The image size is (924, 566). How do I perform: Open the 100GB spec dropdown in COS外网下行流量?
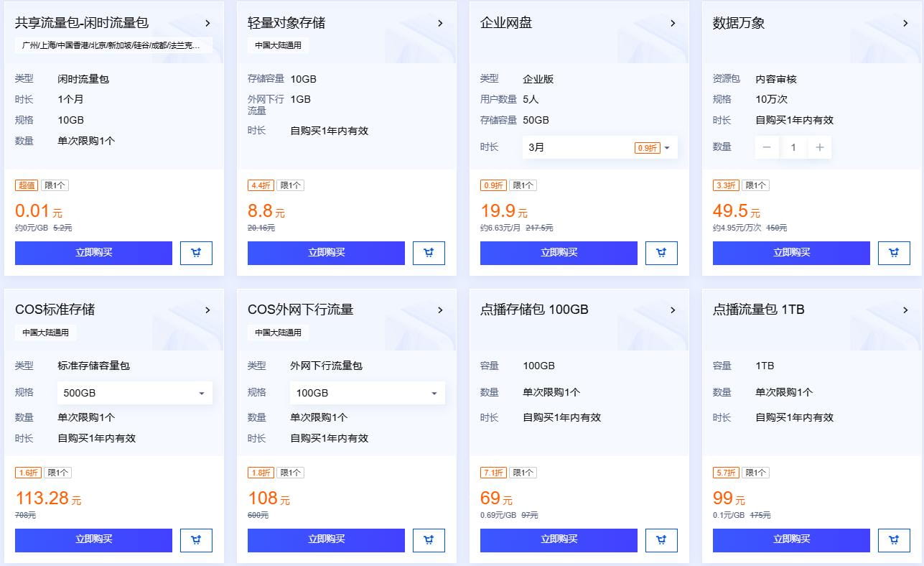point(367,393)
